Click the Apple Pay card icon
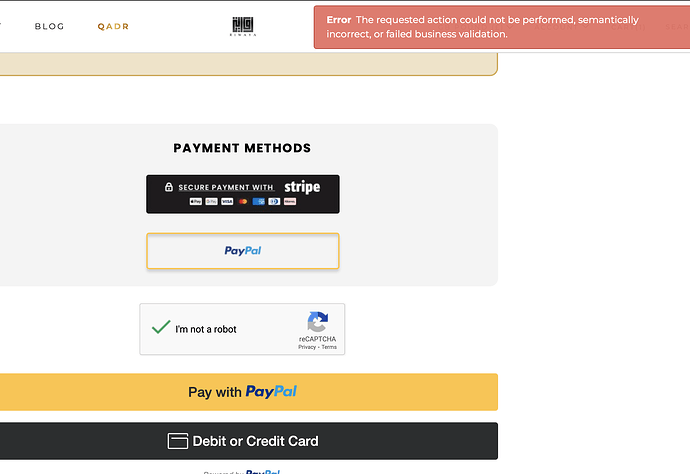Image resolution: width=690 pixels, height=474 pixels. click(195, 202)
